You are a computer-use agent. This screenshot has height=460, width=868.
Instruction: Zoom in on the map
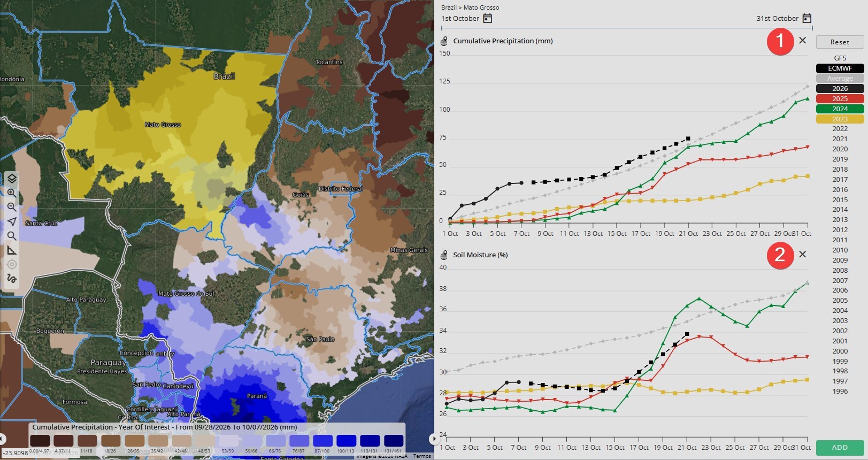click(x=12, y=193)
